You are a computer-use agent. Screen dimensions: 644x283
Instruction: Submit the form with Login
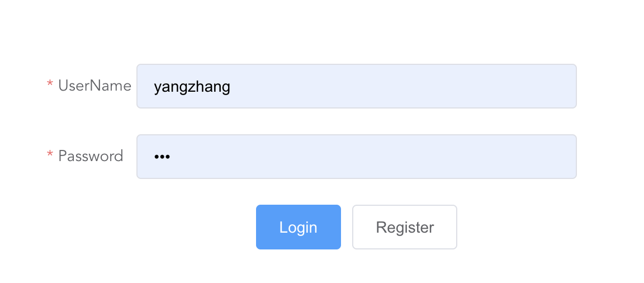pos(298,227)
